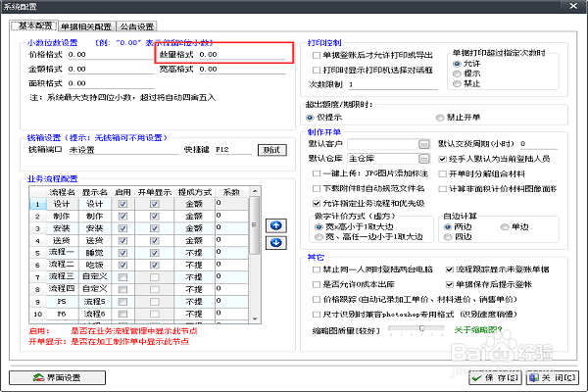Select 两边 edge calculation radio
Image resolution: width=588 pixels, height=392 pixels.
448,227
